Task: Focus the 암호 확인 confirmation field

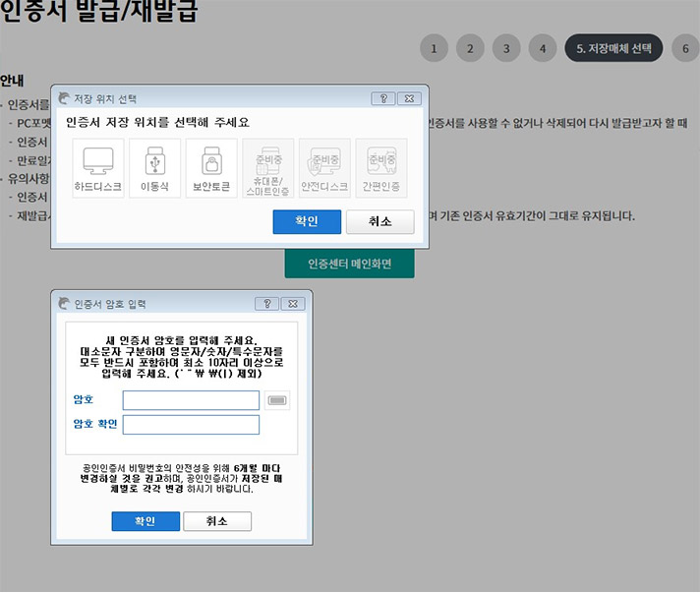Action: click(191, 425)
